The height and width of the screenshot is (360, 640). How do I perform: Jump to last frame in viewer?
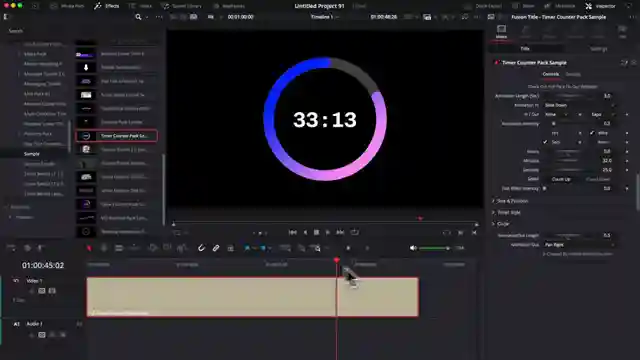tap(340, 232)
